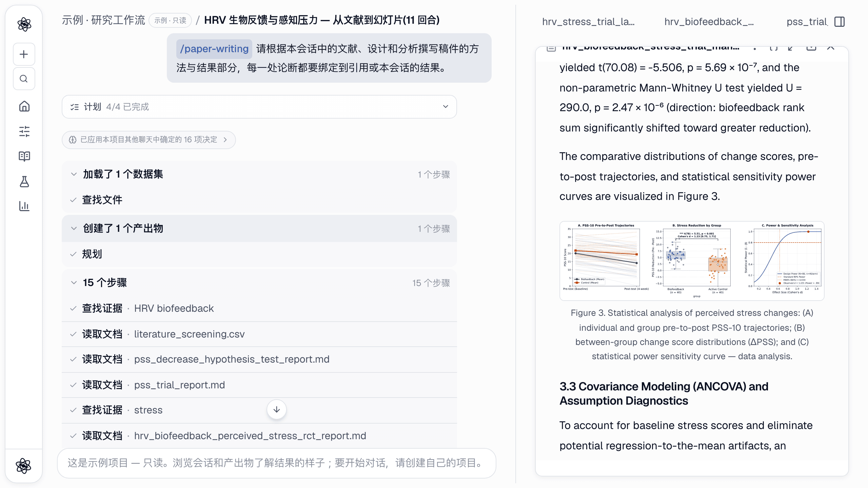Open the book library icon in the sidebar
The height and width of the screenshot is (488, 868).
pyautogui.click(x=24, y=156)
